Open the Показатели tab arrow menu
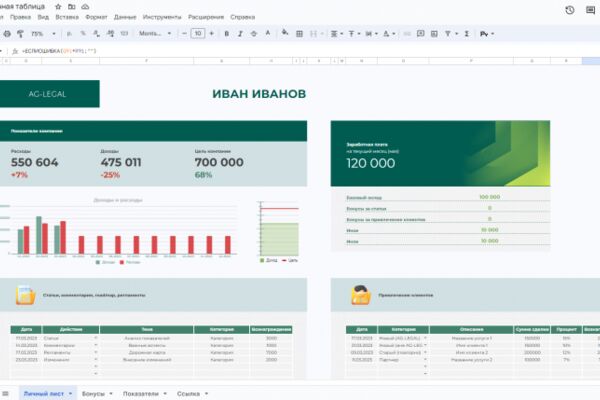600x400 pixels. [165, 393]
